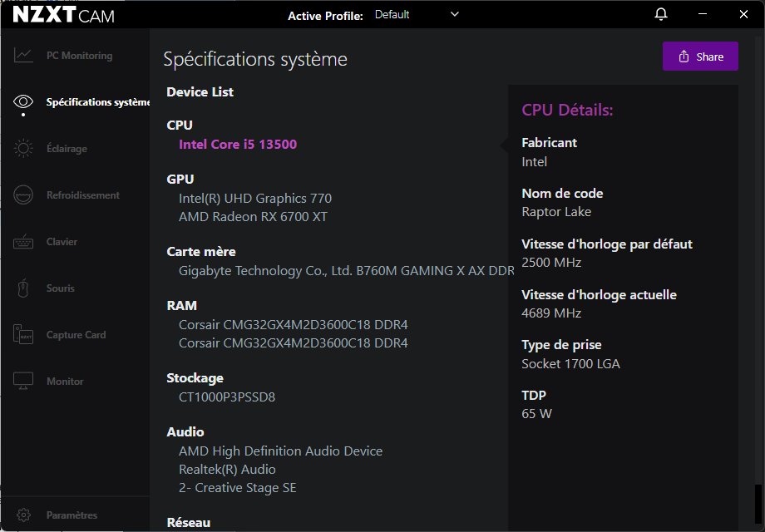Select the Gigabyte B760M GAMING X motherboard

(346, 271)
